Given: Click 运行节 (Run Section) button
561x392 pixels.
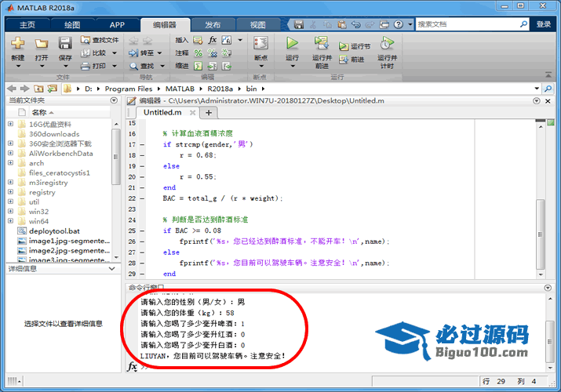Looking at the screenshot, I should [355, 46].
